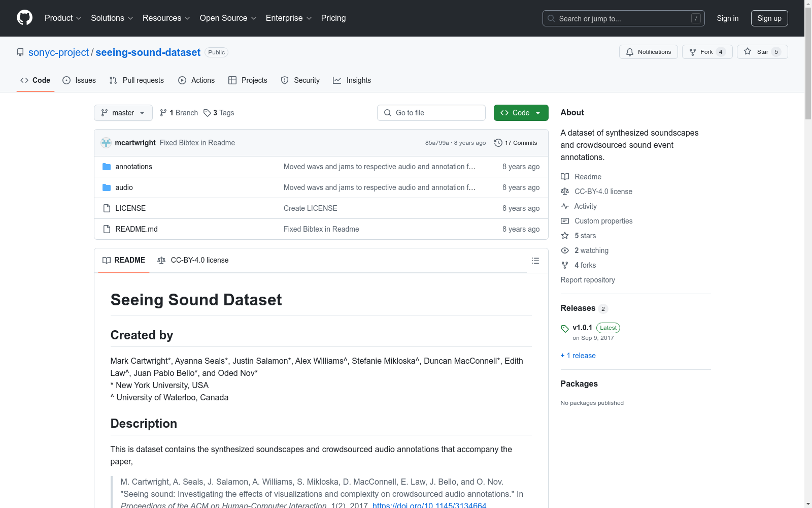Select the README tab in file viewer
Viewport: 812px width, 508px height.
124,260
